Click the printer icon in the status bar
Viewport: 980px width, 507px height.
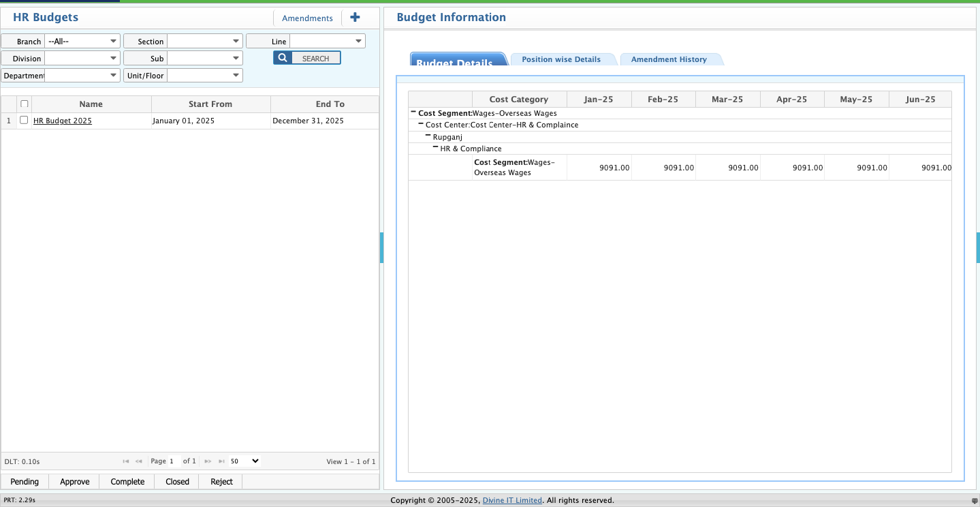pos(974,500)
